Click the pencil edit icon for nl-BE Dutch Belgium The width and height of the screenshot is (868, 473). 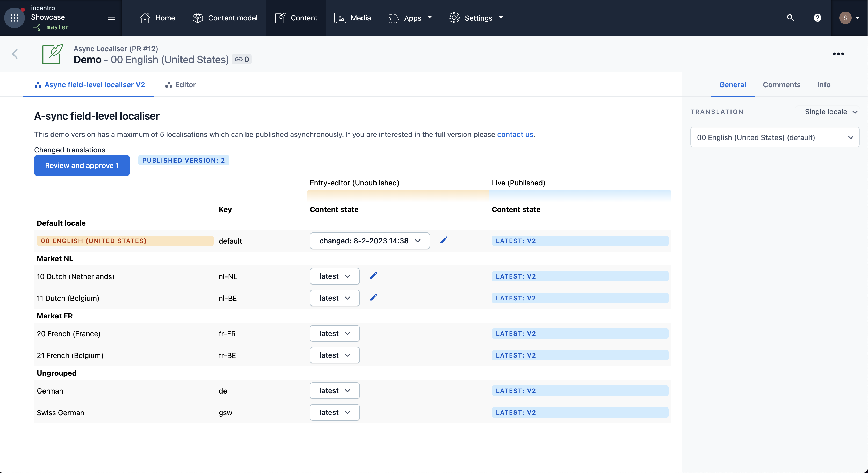click(x=373, y=297)
